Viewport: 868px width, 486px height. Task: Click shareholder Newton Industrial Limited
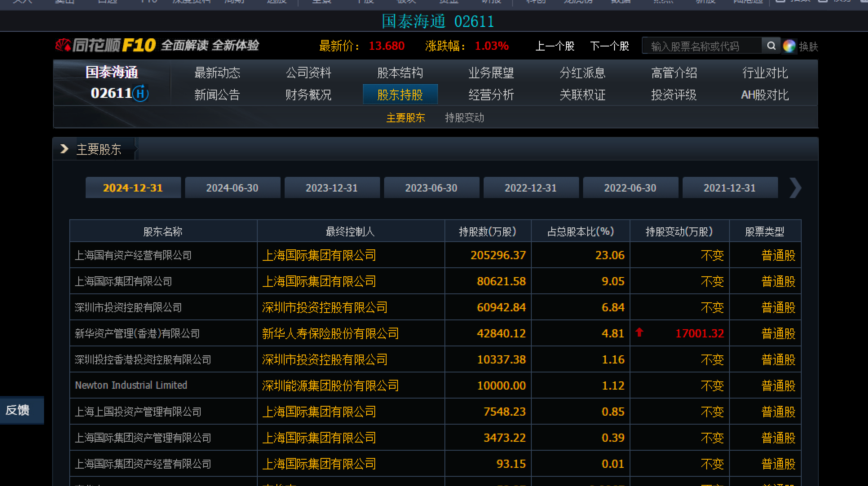click(131, 385)
